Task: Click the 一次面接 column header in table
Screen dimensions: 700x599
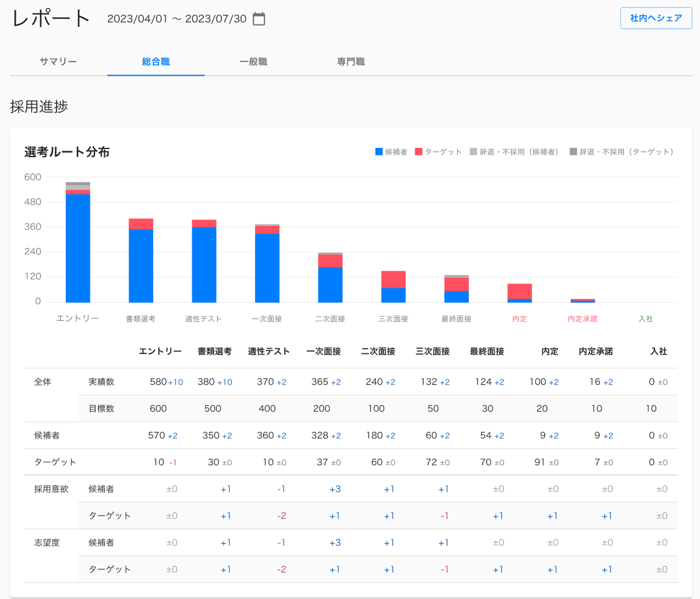Action: (x=324, y=351)
